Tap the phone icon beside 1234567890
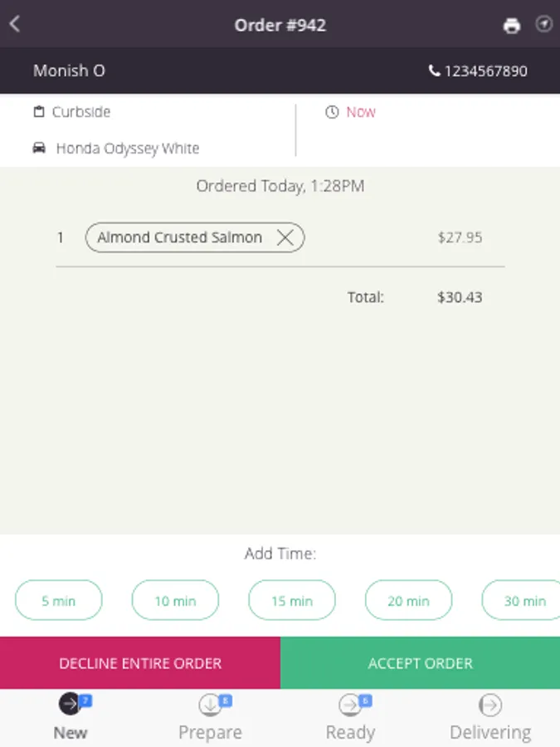560x747 pixels. tap(434, 71)
